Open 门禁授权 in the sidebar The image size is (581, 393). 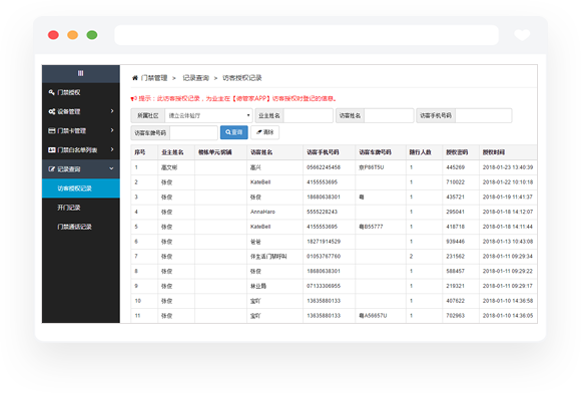81,92
